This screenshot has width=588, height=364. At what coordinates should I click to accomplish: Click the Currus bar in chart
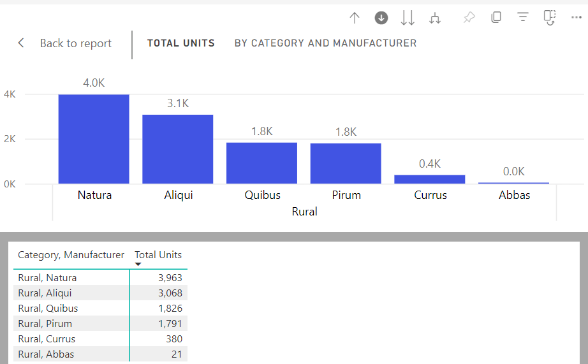tap(429, 179)
